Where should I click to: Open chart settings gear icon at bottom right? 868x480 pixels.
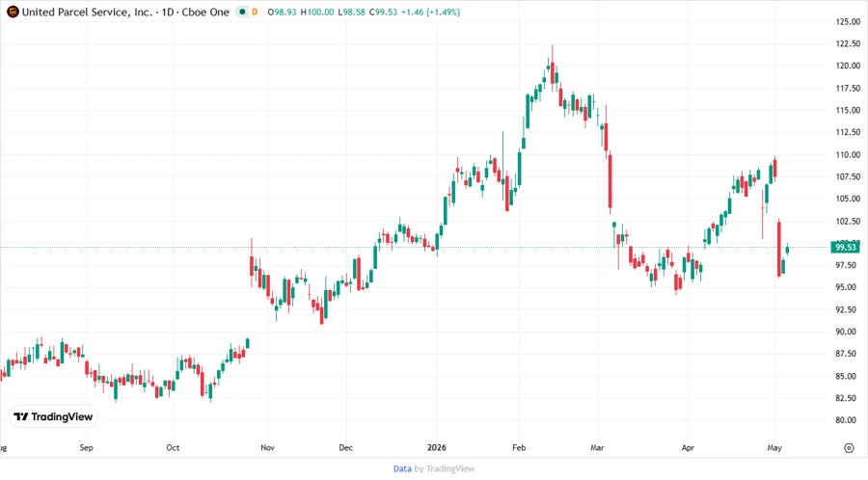pyautogui.click(x=849, y=448)
